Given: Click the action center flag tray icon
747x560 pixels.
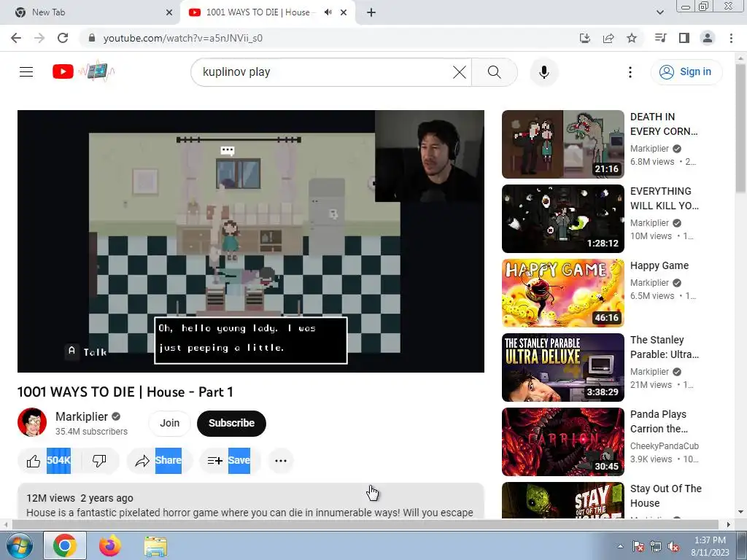Looking at the screenshot, I should [638, 547].
